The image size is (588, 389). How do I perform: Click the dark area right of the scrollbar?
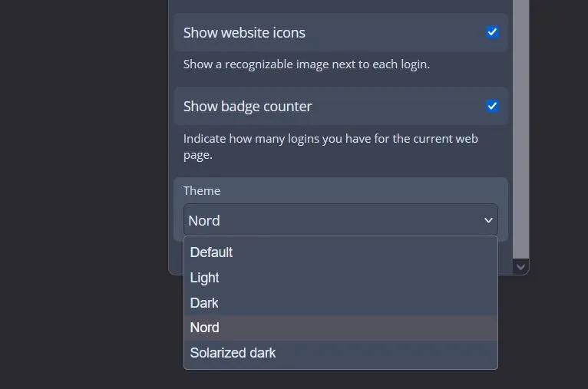[x=559, y=153]
